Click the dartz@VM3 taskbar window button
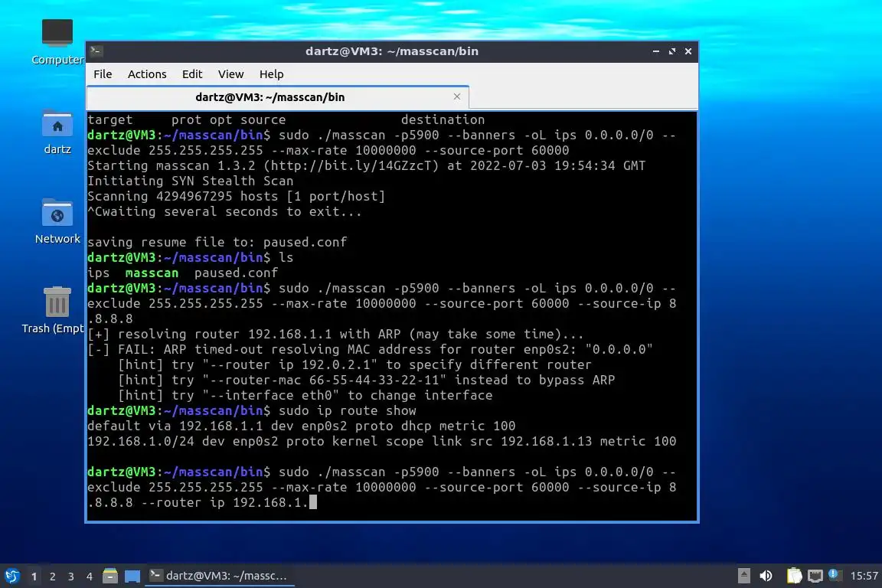The height and width of the screenshot is (588, 882). point(220,576)
